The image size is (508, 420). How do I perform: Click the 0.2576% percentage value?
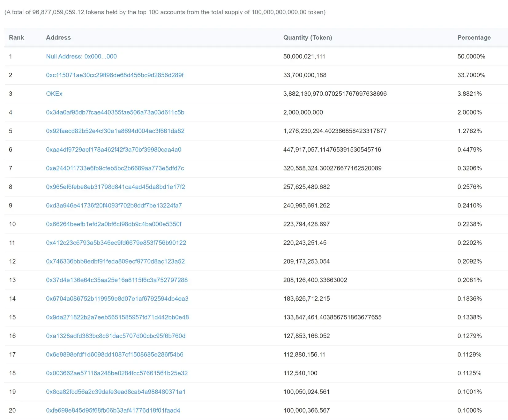pos(470,187)
